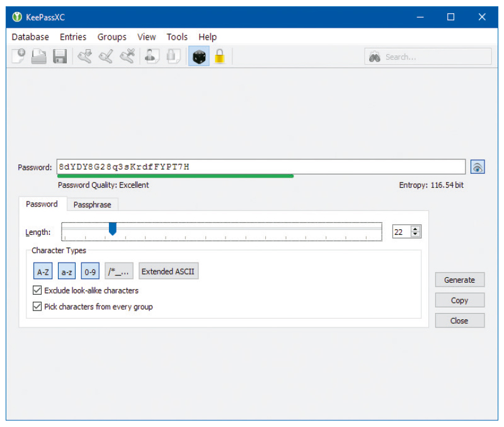
Task: Click inside the generated Password field
Action: [261, 167]
